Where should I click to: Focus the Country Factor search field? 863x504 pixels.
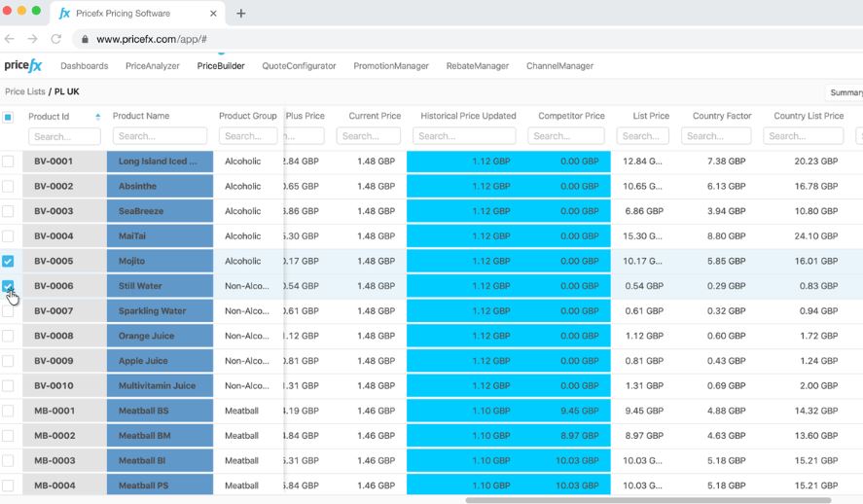click(x=716, y=136)
